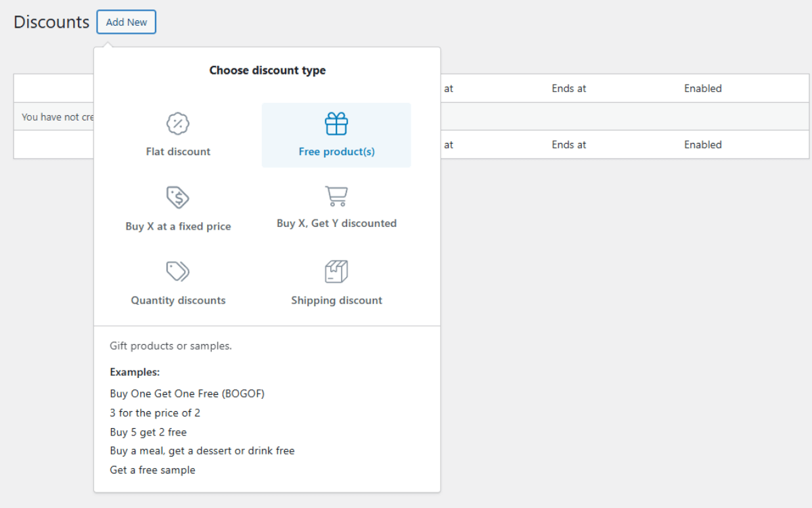The width and height of the screenshot is (812, 508).
Task: Select the Quantity discounts double-tag icon
Action: click(x=178, y=272)
